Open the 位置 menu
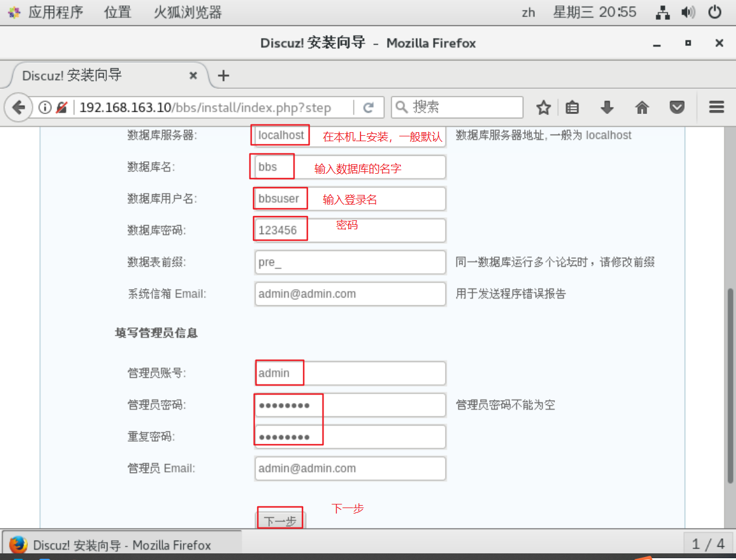736x560 pixels. [x=118, y=12]
